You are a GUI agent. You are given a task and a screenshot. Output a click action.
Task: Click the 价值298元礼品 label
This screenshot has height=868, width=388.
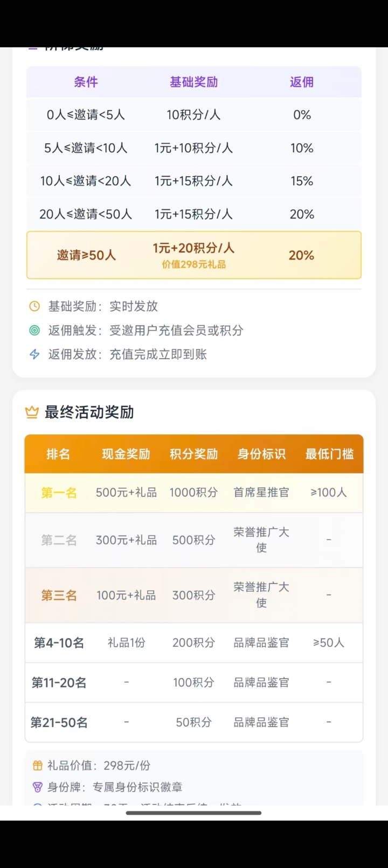coord(194,264)
